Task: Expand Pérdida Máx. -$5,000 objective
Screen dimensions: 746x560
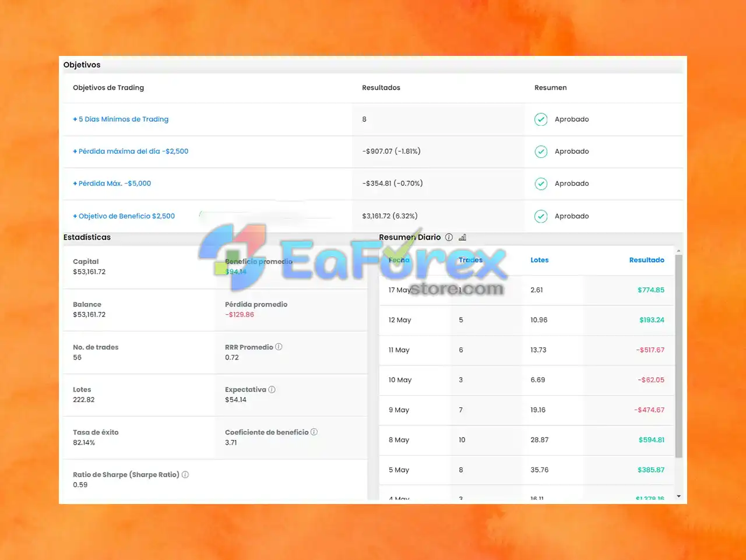Action: click(x=112, y=183)
